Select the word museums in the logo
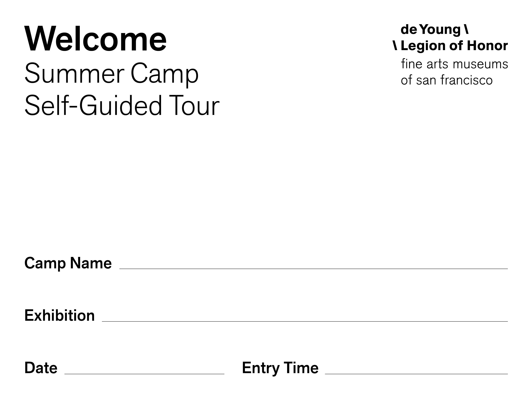 coord(480,64)
